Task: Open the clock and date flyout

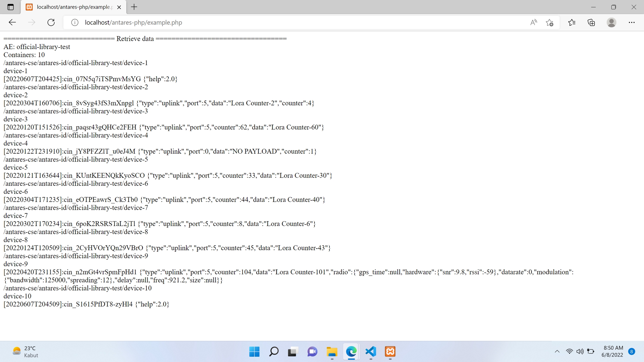Action: click(x=612, y=351)
